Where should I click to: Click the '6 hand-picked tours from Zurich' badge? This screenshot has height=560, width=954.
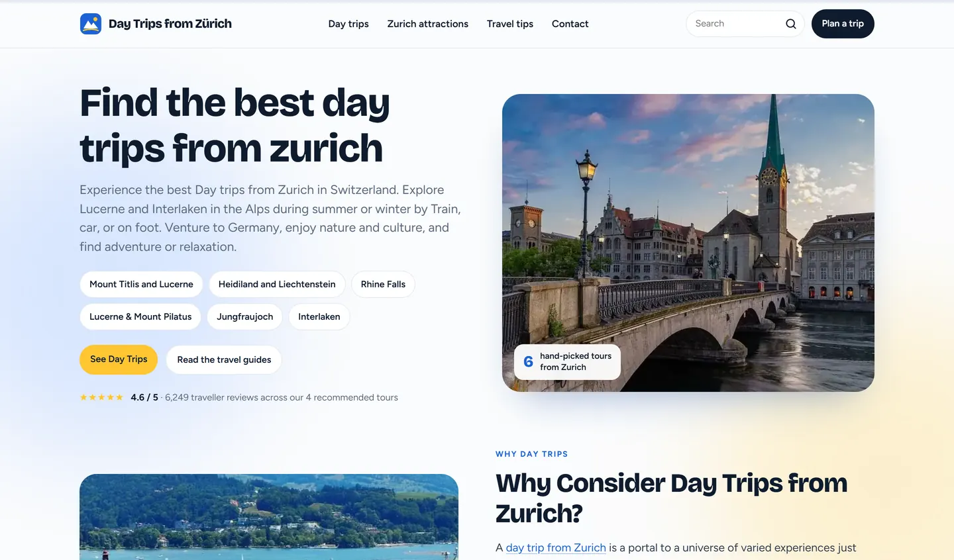[x=567, y=361]
